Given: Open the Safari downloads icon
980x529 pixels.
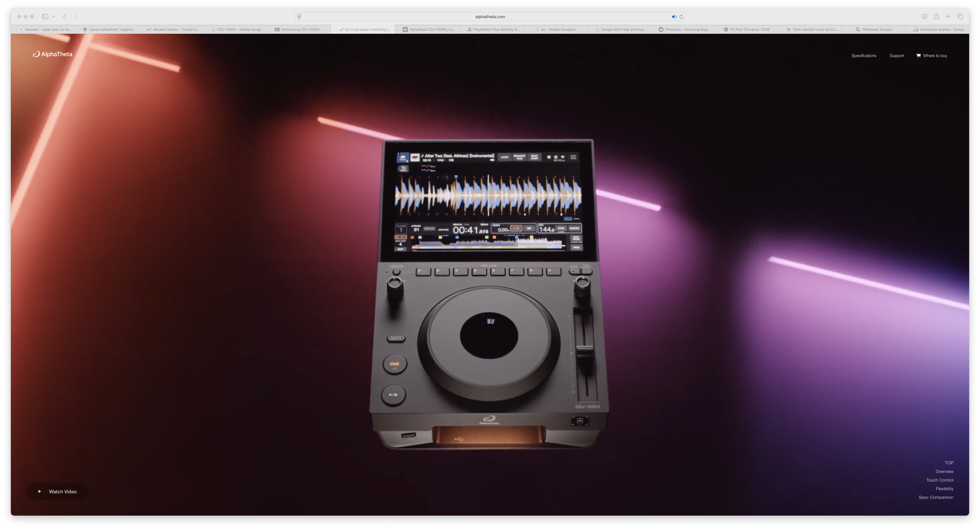Looking at the screenshot, I should pos(924,16).
